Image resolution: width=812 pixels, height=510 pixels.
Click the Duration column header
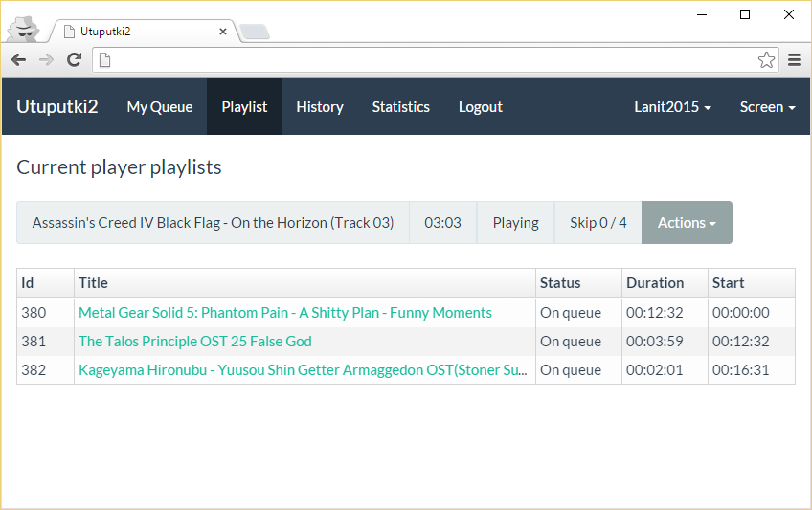pos(665,283)
